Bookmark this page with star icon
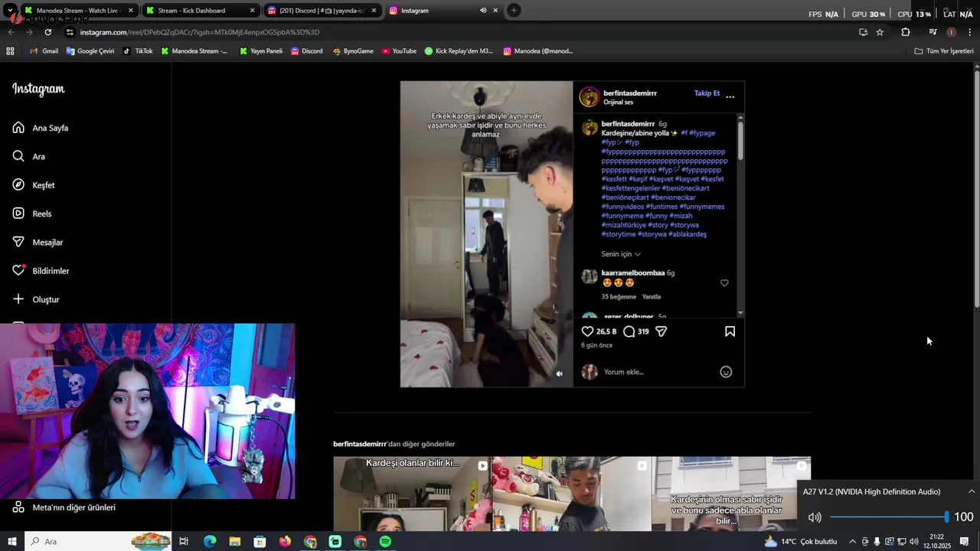 pos(880,32)
